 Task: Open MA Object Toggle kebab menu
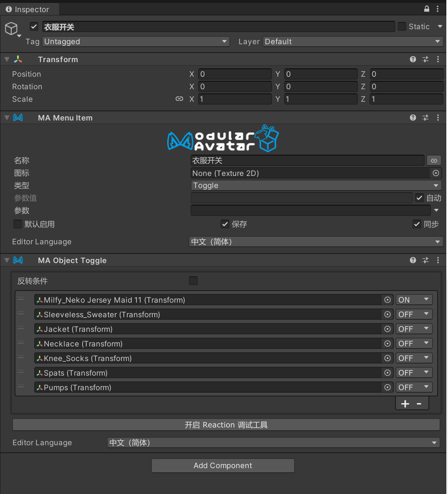[x=438, y=260]
